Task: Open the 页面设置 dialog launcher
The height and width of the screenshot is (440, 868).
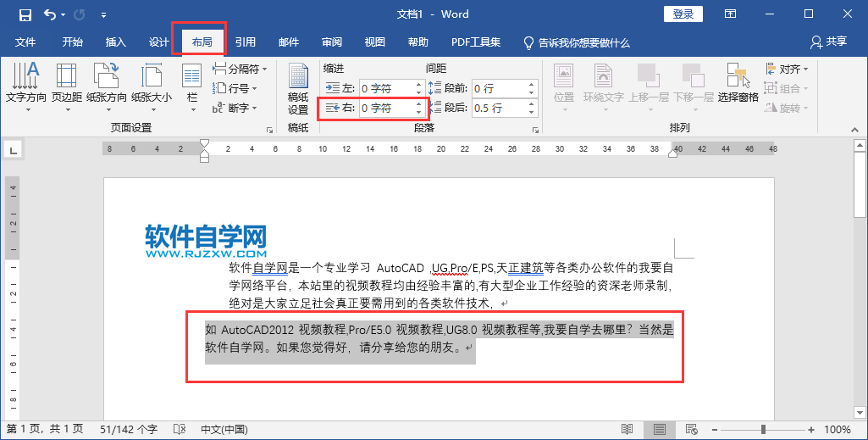Action: (269, 130)
